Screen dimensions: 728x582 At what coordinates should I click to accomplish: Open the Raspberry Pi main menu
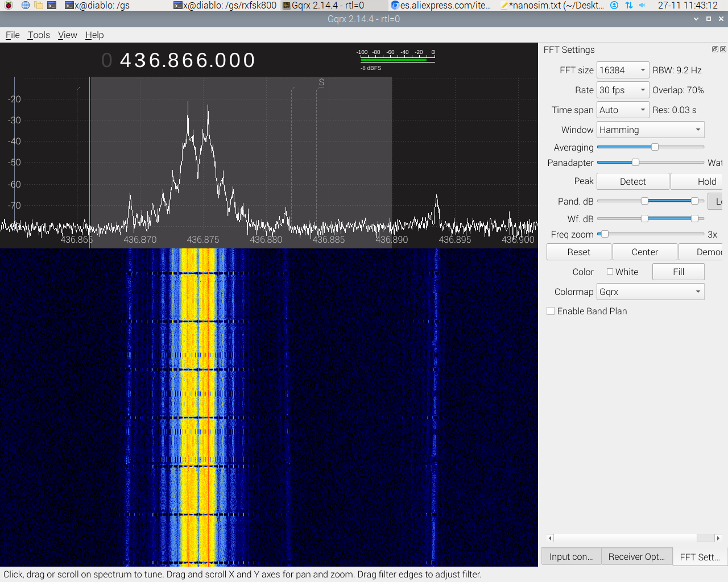9,5
